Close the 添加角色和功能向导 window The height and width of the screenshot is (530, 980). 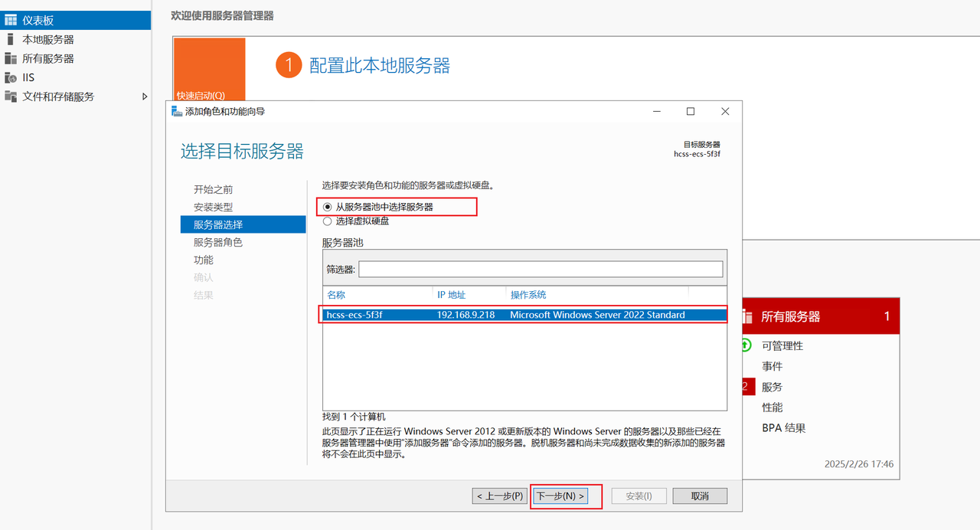[x=725, y=112]
